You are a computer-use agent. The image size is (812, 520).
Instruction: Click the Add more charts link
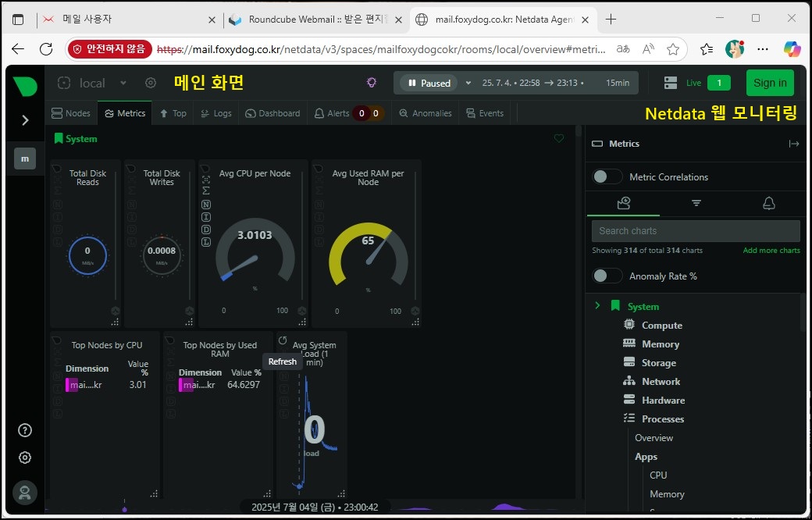[x=771, y=250]
